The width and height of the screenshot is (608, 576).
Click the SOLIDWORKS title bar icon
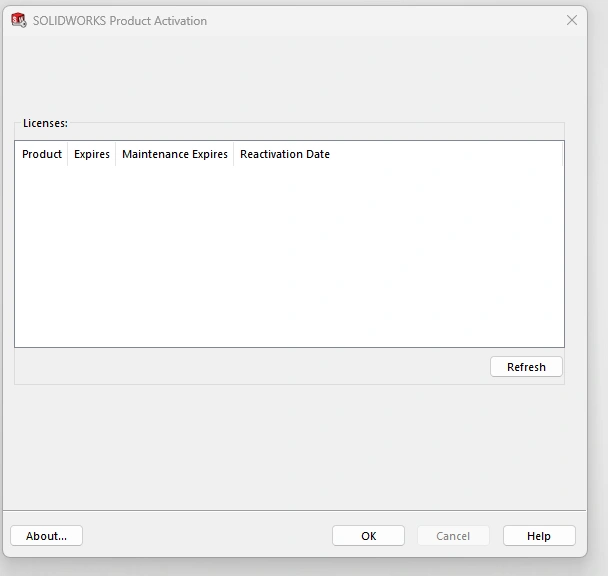pos(19,20)
